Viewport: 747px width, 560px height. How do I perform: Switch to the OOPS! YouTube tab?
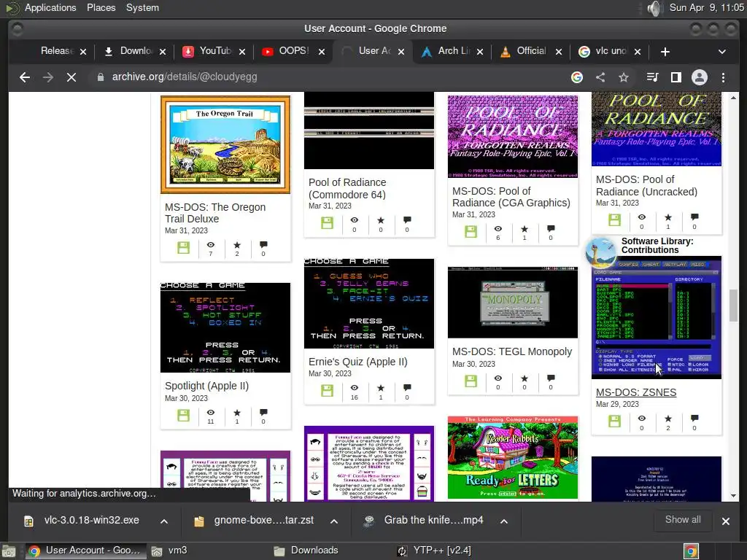(x=287, y=51)
